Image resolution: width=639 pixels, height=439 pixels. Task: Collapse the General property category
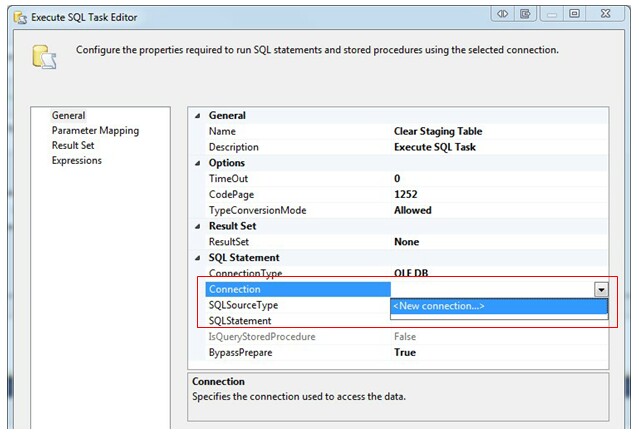pos(198,115)
